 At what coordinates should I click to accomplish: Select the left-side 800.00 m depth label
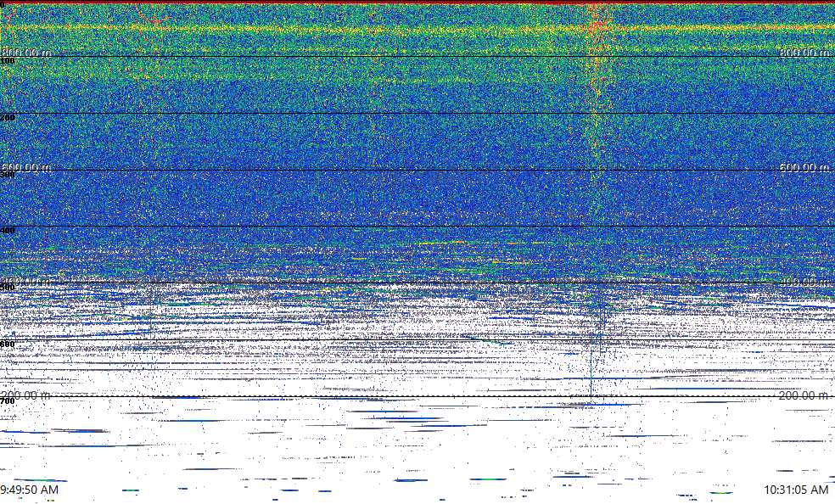click(26, 52)
